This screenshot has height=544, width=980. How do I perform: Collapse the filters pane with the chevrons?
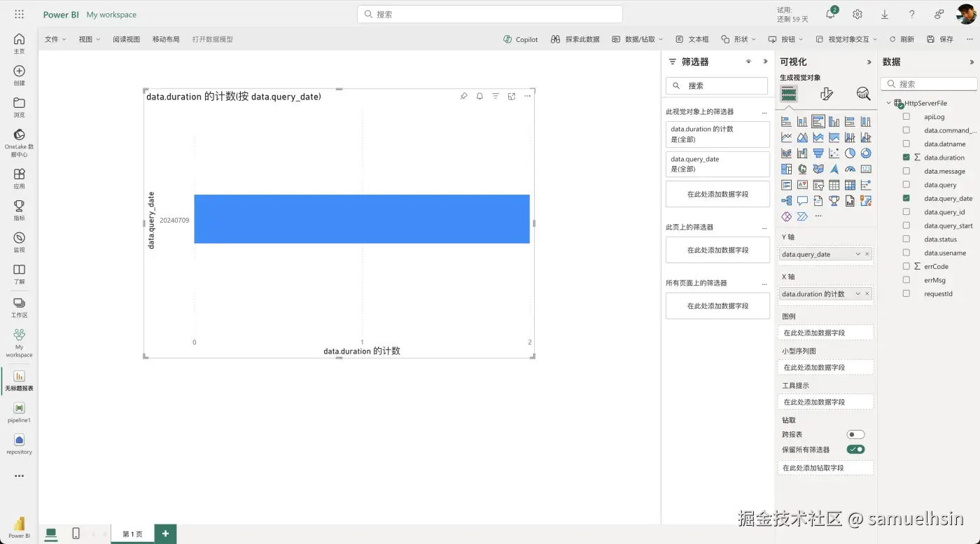pos(765,62)
